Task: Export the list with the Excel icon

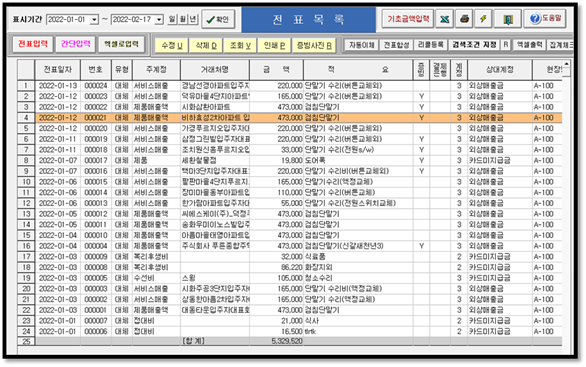Action: point(444,19)
